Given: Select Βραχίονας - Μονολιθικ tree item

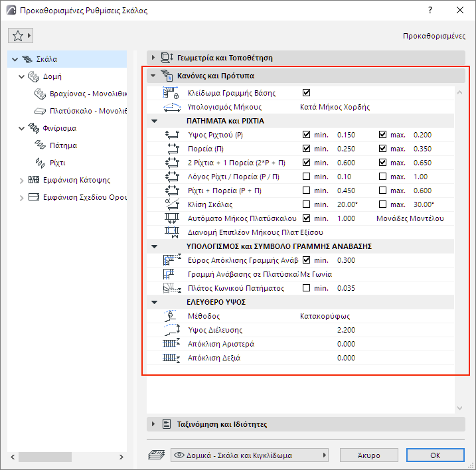Looking at the screenshot, I should [x=88, y=94].
